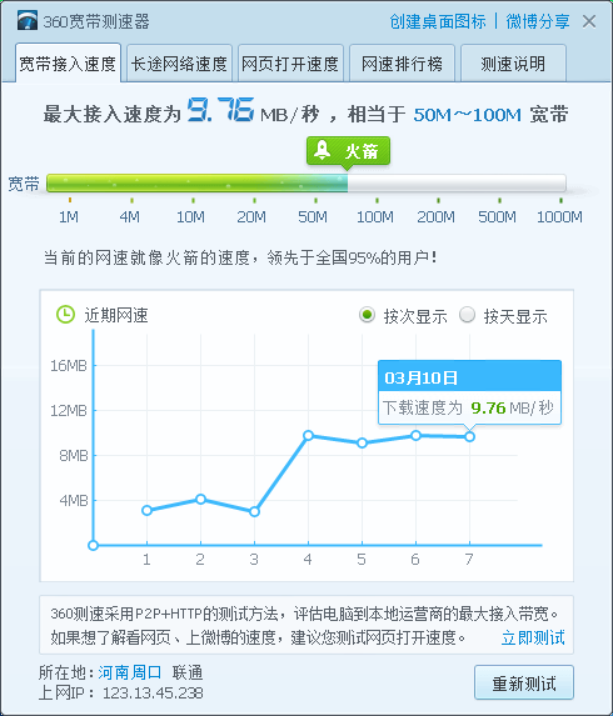
Task: Click the 河南周口 location link
Action: [x=130, y=672]
